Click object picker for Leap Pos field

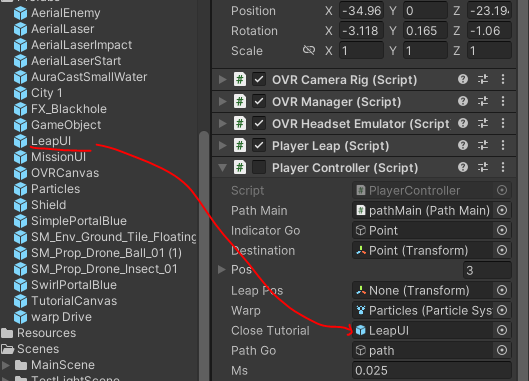pyautogui.click(x=502, y=290)
